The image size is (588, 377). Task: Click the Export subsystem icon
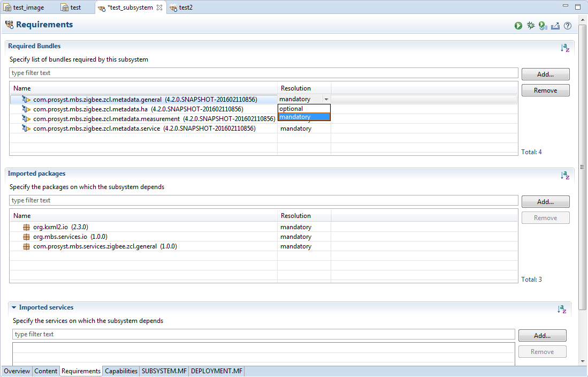click(555, 26)
